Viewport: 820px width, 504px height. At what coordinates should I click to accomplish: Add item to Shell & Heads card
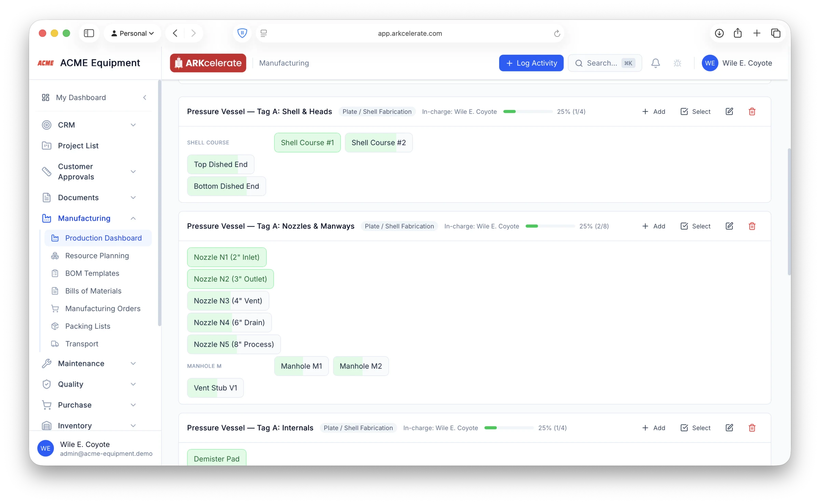pos(654,111)
